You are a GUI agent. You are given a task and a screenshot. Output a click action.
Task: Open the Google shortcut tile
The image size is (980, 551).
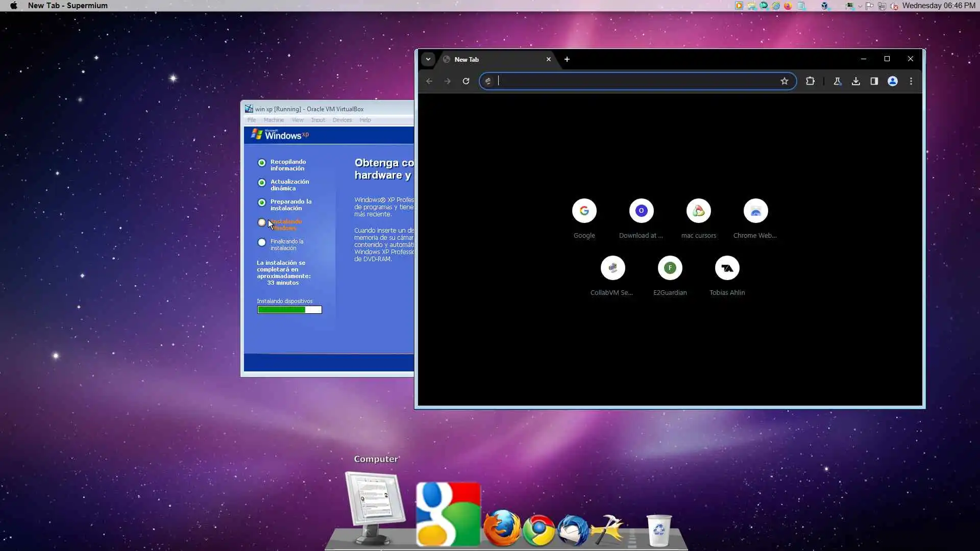tap(584, 211)
